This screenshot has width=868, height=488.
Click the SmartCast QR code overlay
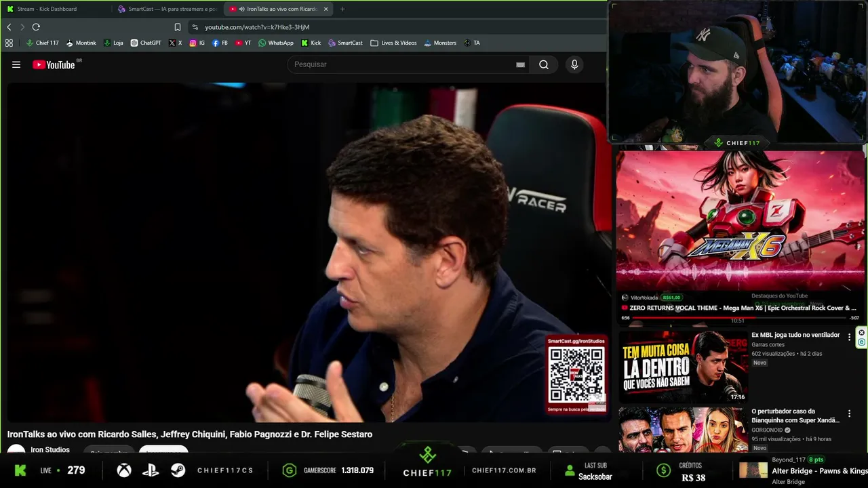click(x=576, y=374)
